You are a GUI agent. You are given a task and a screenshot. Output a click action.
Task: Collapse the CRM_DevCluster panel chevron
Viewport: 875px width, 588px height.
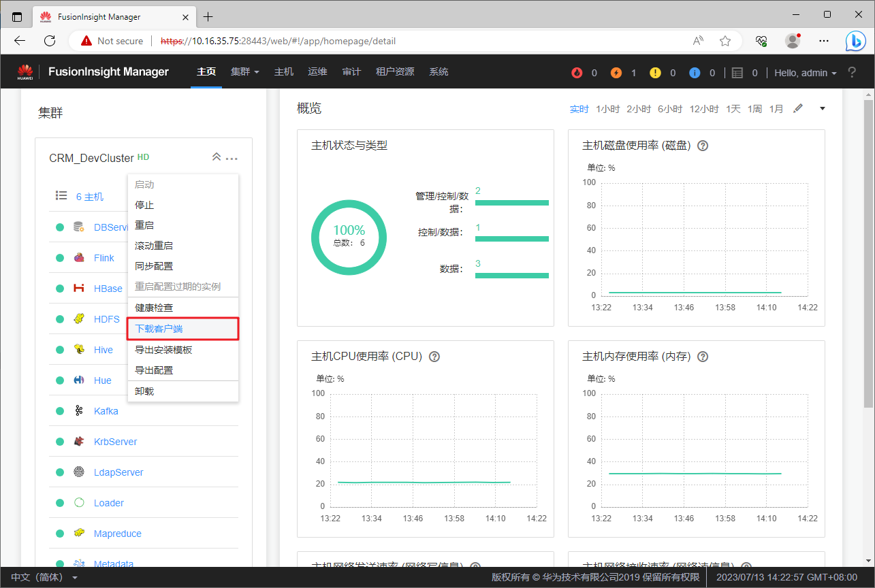217,157
